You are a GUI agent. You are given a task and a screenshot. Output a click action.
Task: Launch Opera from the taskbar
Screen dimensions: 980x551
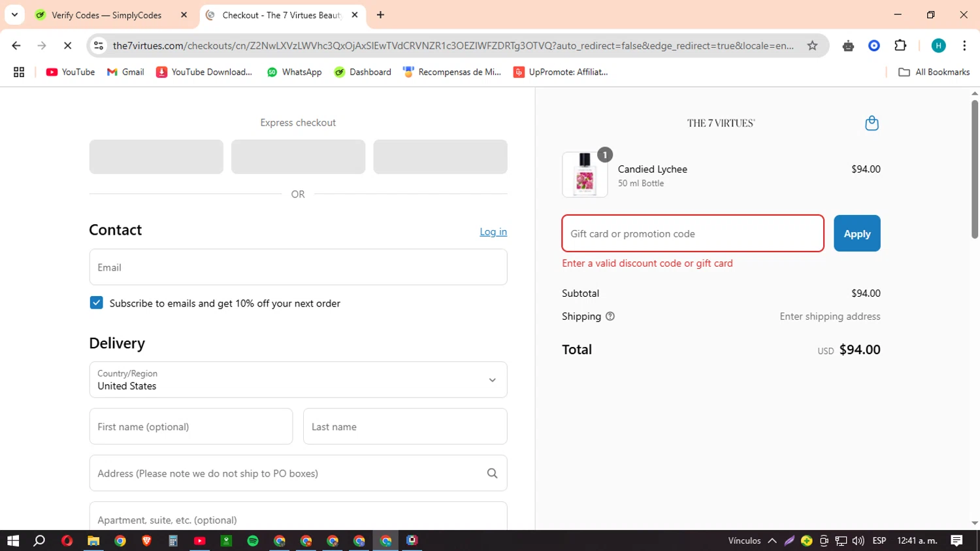[67, 541]
